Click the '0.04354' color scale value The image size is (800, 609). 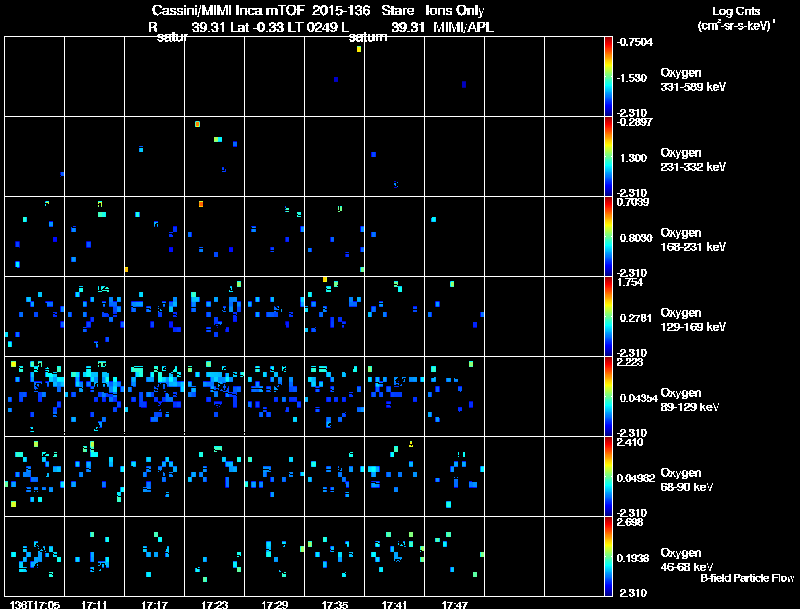(x=638, y=398)
